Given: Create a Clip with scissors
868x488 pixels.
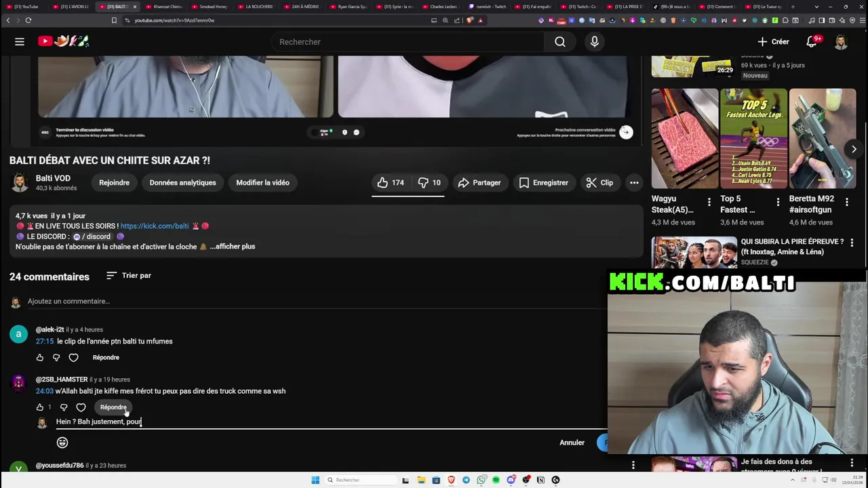Looking at the screenshot, I should (599, 182).
